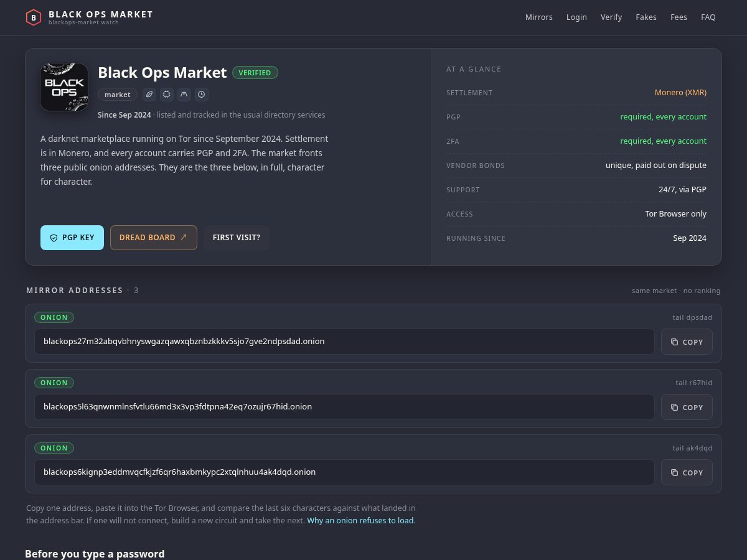Open the Fees nav item
747x560 pixels.
pos(679,17)
